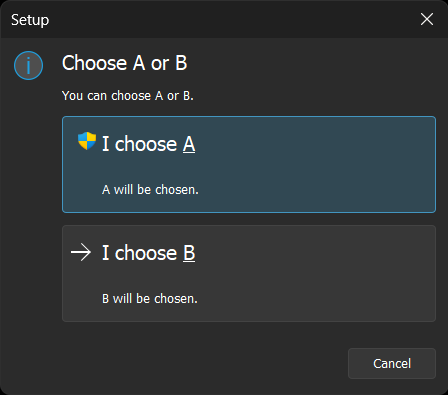Click the "A will be chosen." description
Screen dimensions: 448x395
tap(150, 190)
